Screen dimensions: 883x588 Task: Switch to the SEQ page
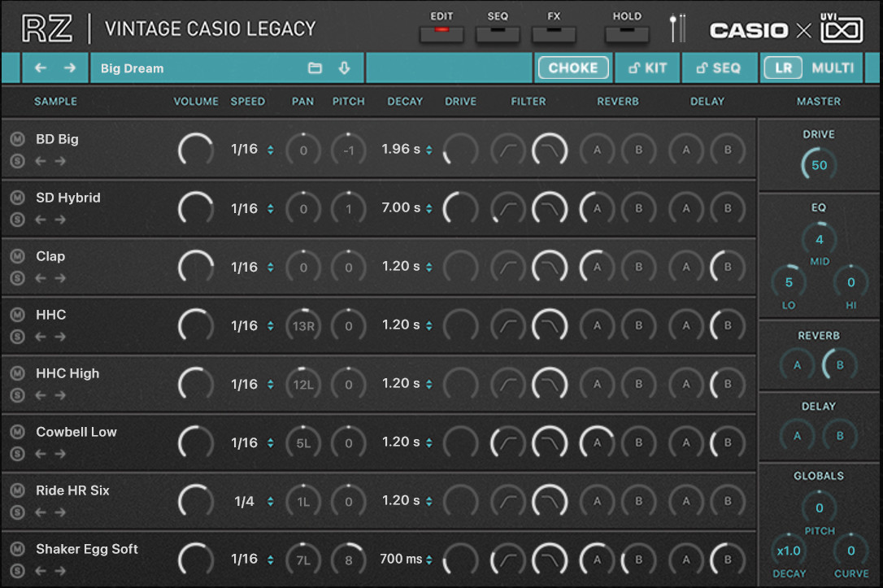498,34
